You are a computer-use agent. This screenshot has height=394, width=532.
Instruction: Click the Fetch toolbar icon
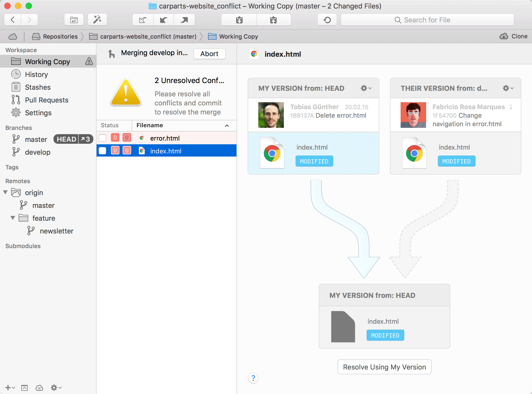point(143,20)
